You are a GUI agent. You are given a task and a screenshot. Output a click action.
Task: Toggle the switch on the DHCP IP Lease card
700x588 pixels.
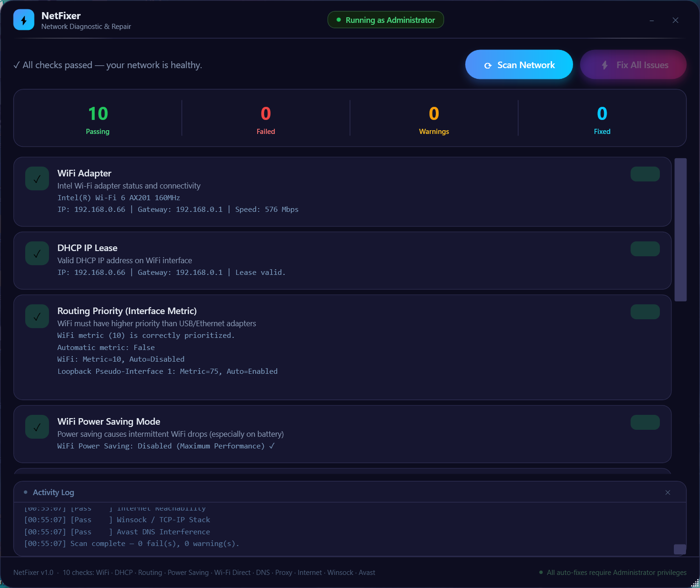645,248
